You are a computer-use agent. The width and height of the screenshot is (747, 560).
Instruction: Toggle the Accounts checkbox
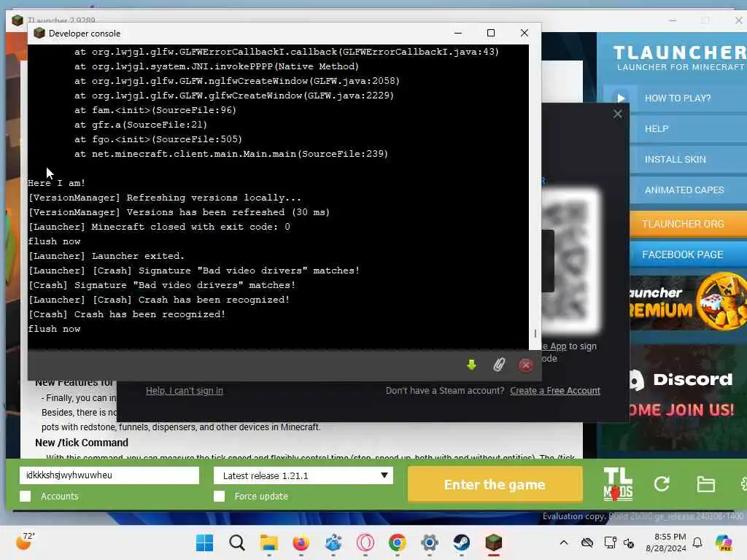26,496
